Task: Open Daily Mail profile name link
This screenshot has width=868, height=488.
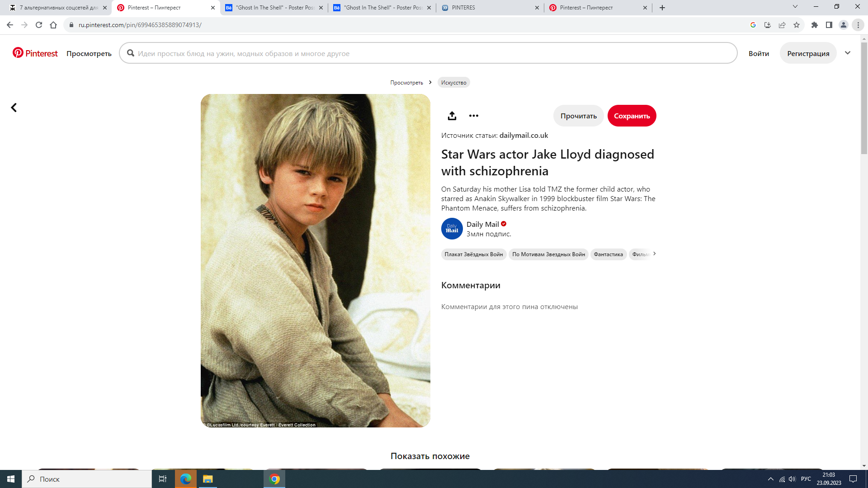Action: 482,224
